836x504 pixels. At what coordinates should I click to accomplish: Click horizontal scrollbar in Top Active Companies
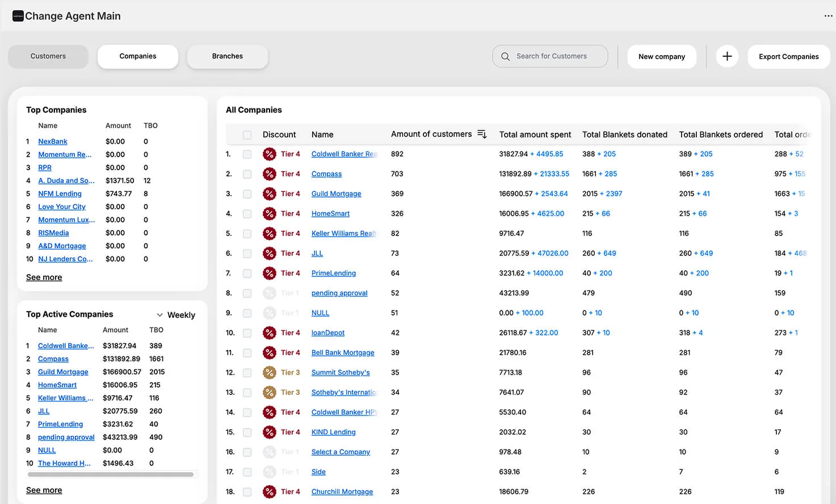tap(111, 474)
